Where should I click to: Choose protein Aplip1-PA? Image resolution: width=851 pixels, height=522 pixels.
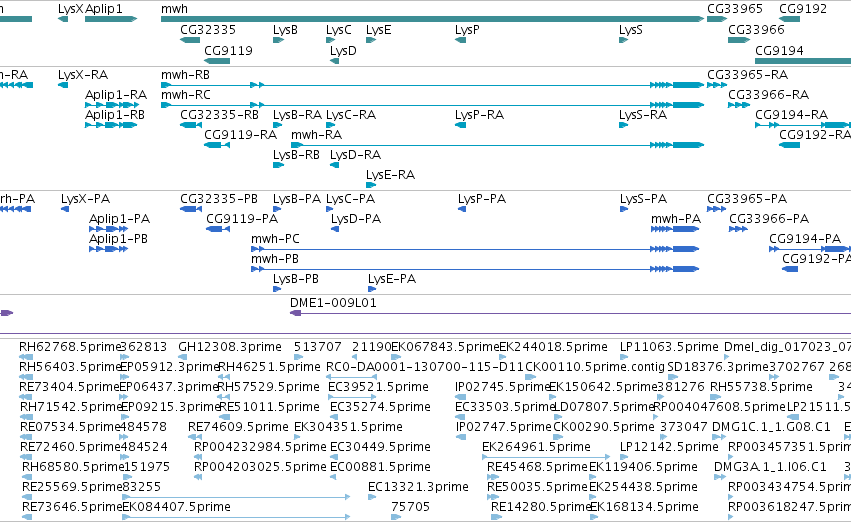pyautogui.click(x=109, y=229)
